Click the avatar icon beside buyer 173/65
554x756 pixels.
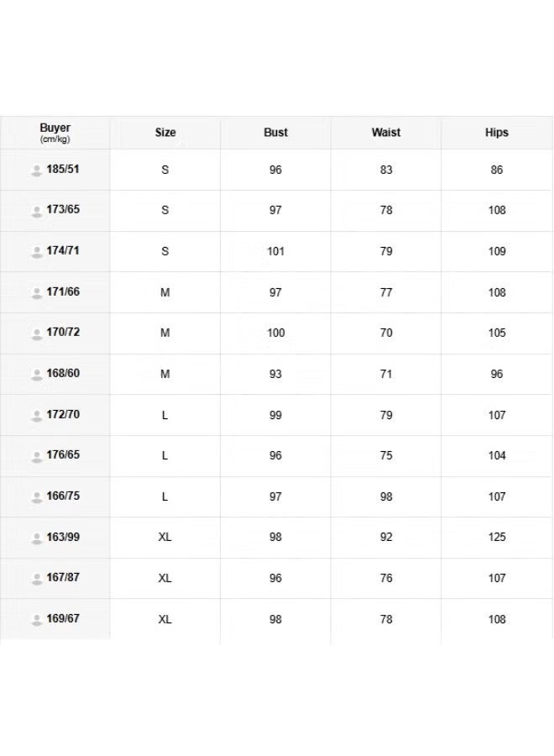[x=37, y=211]
